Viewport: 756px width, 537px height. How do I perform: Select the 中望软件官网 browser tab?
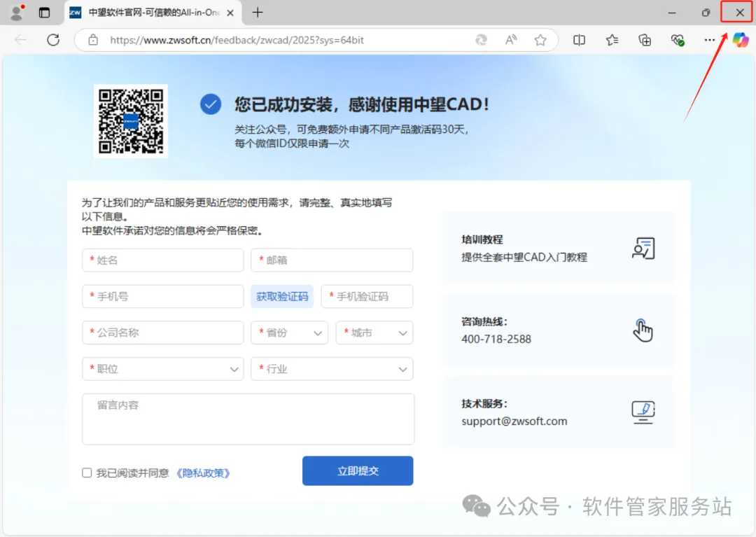[x=153, y=13]
